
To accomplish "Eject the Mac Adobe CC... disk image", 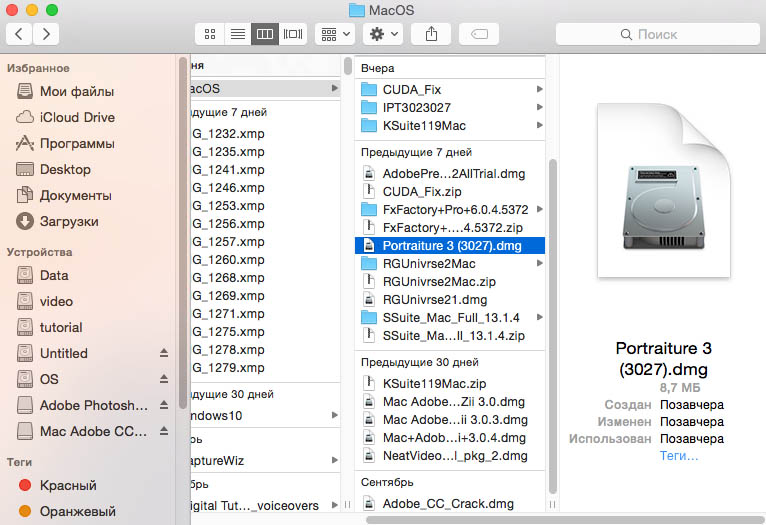I will [x=164, y=431].
